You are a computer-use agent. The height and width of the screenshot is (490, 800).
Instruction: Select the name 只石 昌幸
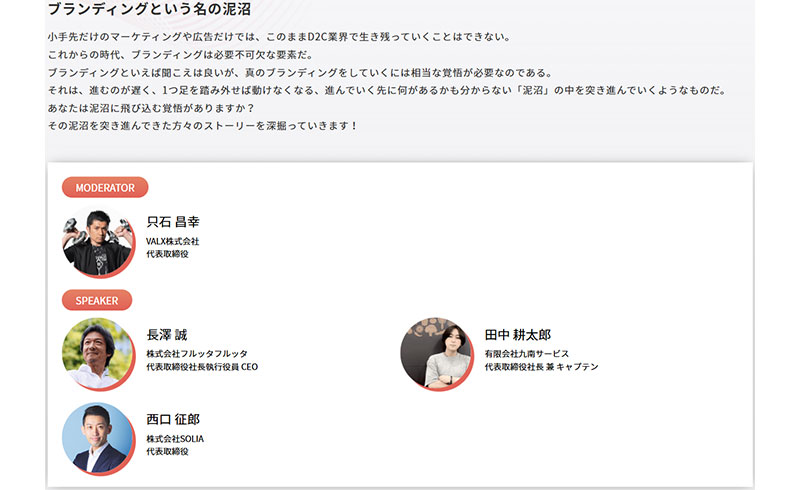173,222
